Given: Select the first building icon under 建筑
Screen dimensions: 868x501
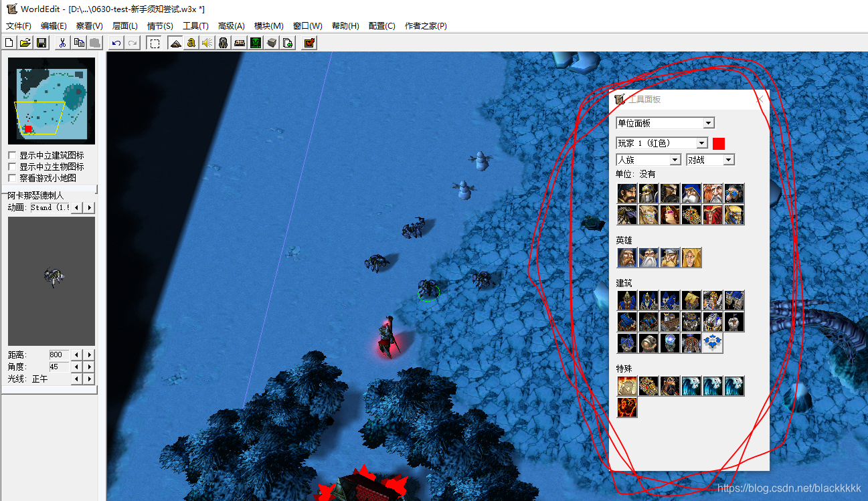Looking at the screenshot, I should pyautogui.click(x=627, y=300).
